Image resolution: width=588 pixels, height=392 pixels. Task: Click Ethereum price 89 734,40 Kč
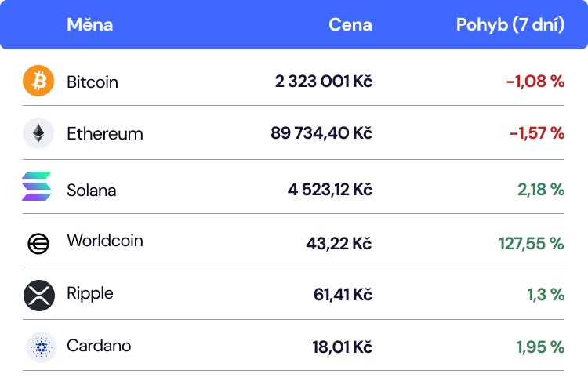point(321,133)
